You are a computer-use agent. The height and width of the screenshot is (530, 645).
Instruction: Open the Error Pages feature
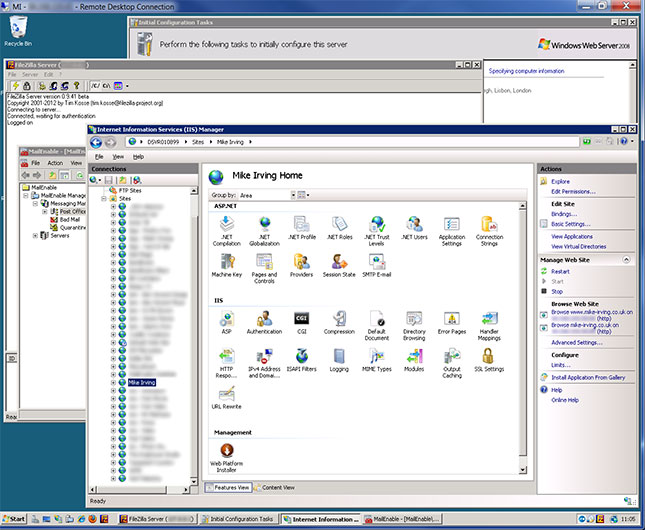click(x=452, y=322)
